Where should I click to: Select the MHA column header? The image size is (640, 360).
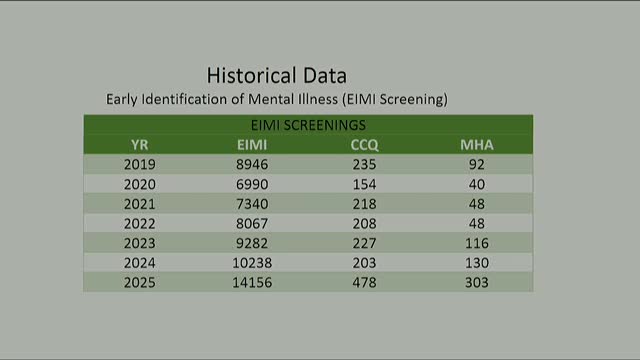[477, 145]
